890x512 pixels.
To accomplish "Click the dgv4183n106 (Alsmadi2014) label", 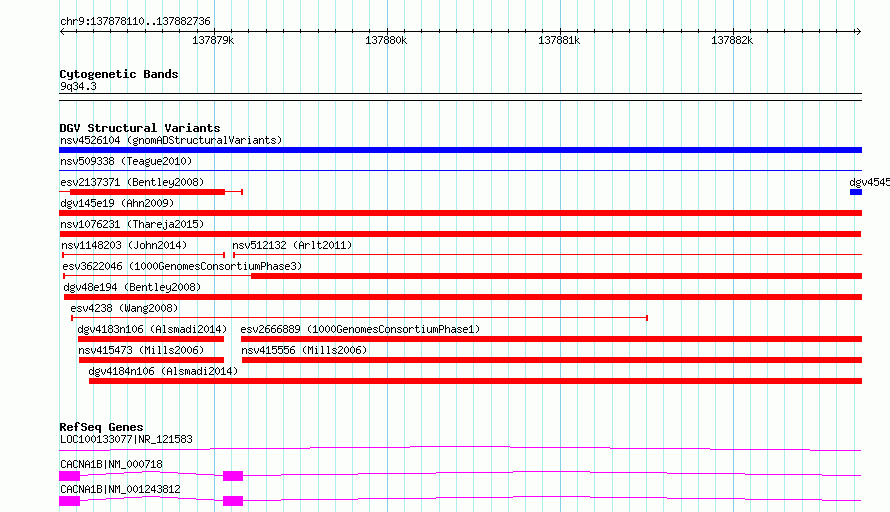I will [152, 329].
